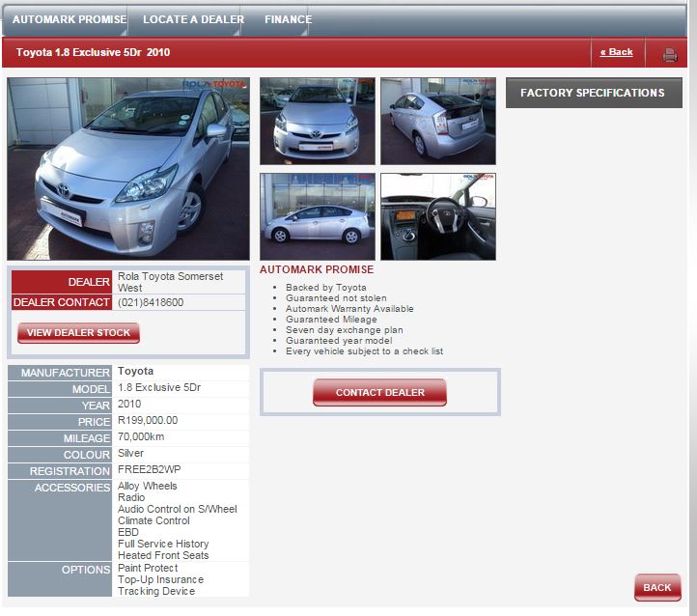Screen dimensions: 697x616
Task: Click the red BACK button at bottom
Action: pos(657,588)
